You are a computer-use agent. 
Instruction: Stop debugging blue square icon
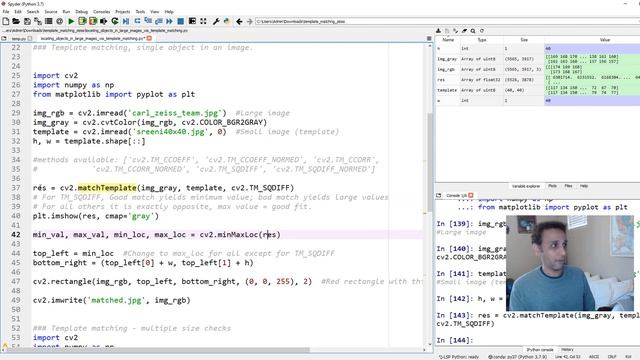point(180,21)
